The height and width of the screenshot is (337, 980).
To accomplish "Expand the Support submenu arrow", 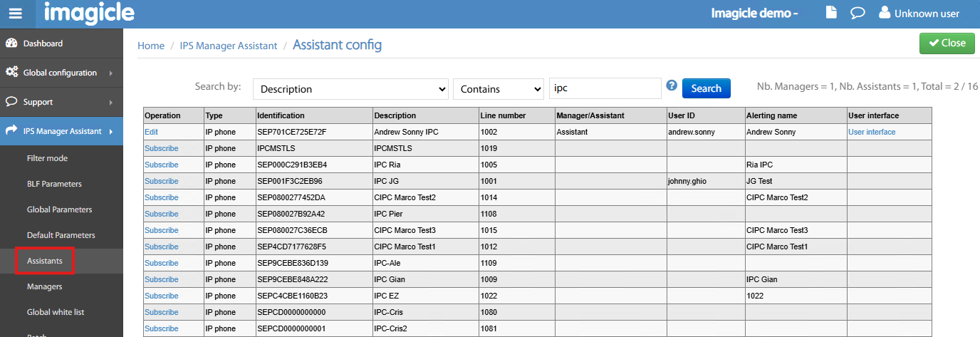I will pos(111,102).
